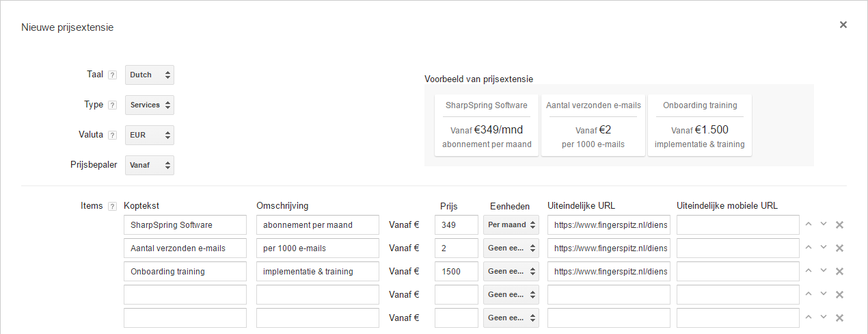Open the Type dropdown showing Services
This screenshot has height=334, width=868.
150,105
